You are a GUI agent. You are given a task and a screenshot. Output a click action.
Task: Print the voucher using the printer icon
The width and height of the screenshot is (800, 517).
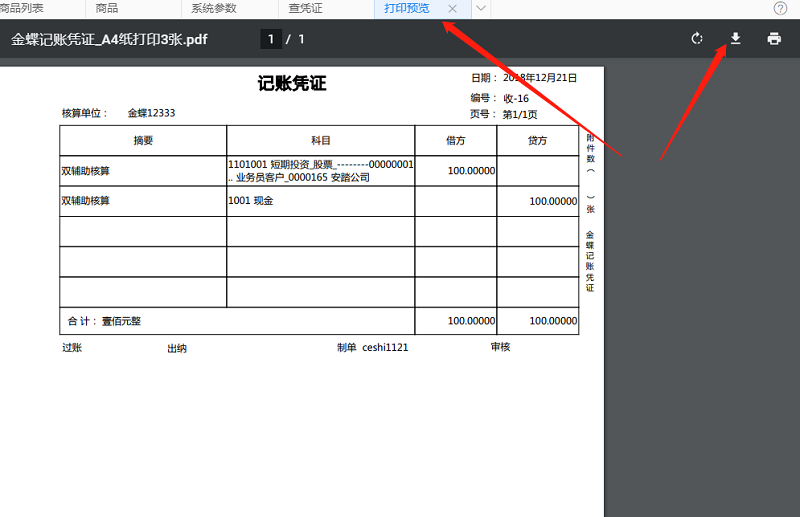click(x=773, y=39)
